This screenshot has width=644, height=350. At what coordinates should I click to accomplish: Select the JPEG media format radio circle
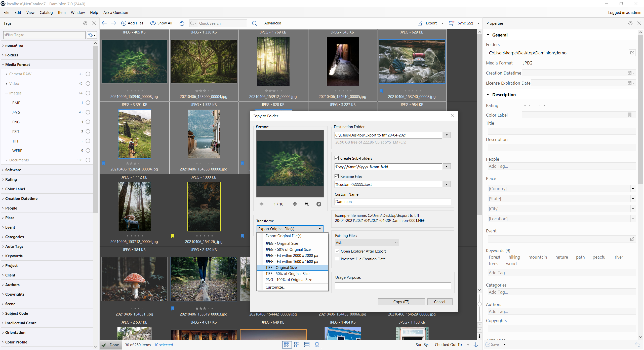(88, 112)
